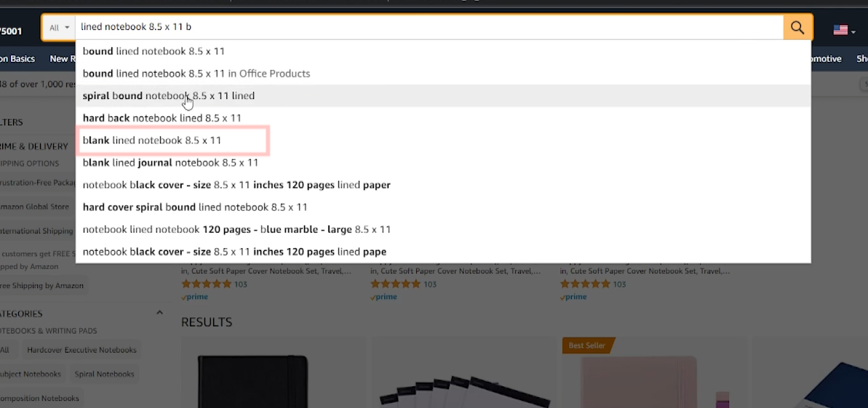This screenshot has height=408, width=868.
Task: Open the All departments search dropdown
Action: click(59, 27)
